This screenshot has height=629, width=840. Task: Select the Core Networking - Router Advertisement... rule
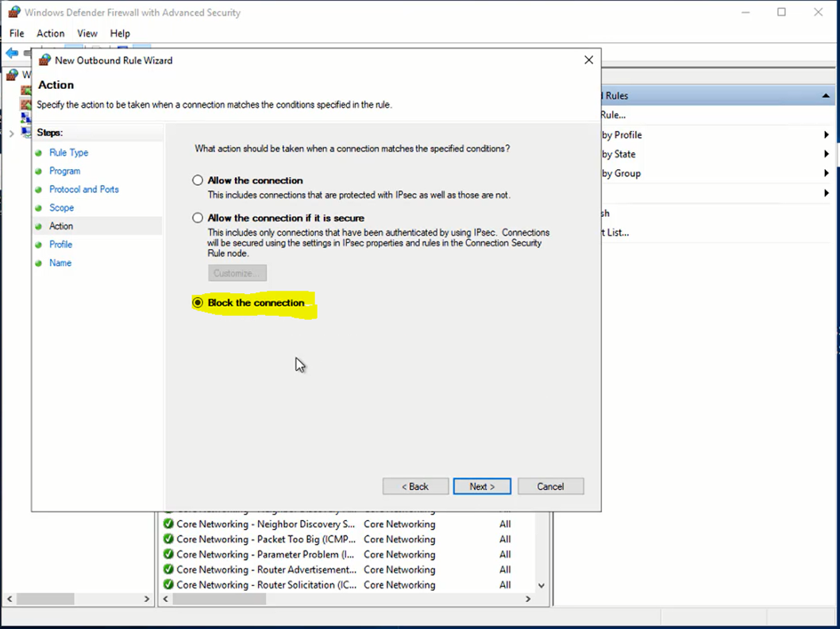click(266, 569)
